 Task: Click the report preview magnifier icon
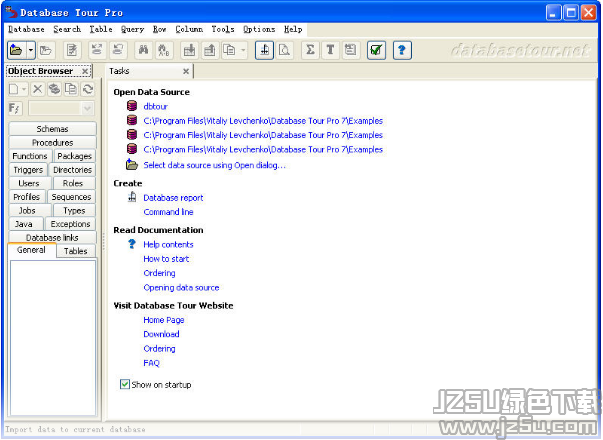pyautogui.click(x=285, y=50)
